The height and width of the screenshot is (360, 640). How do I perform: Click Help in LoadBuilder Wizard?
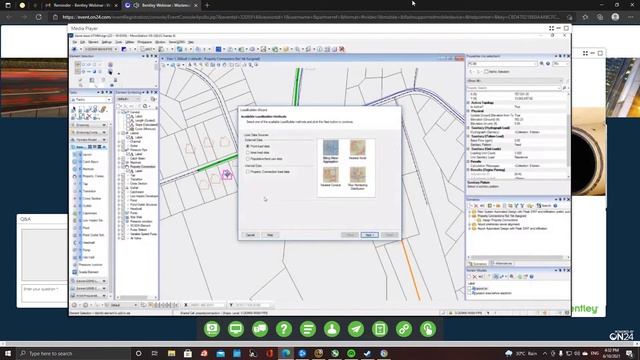click(x=270, y=235)
